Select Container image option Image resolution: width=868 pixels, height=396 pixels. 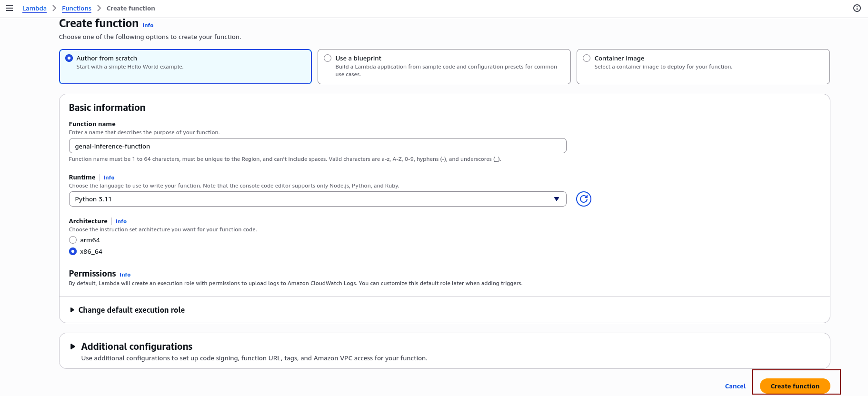tap(587, 58)
